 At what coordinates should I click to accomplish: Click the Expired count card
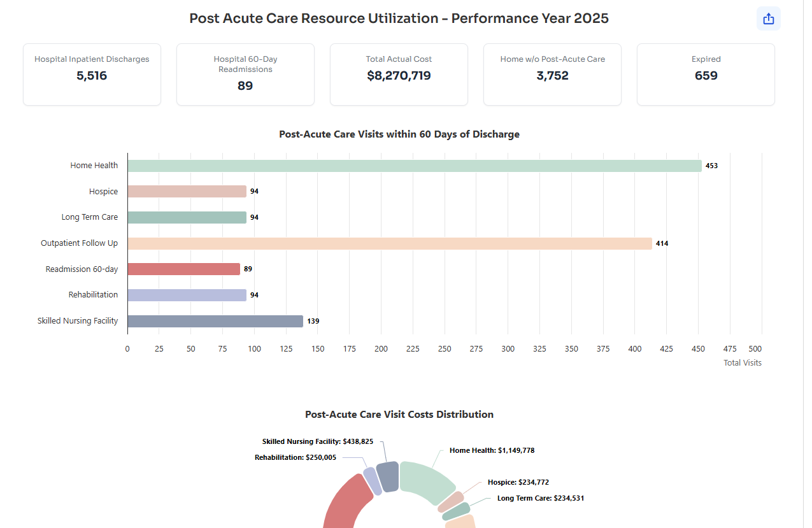pyautogui.click(x=706, y=75)
